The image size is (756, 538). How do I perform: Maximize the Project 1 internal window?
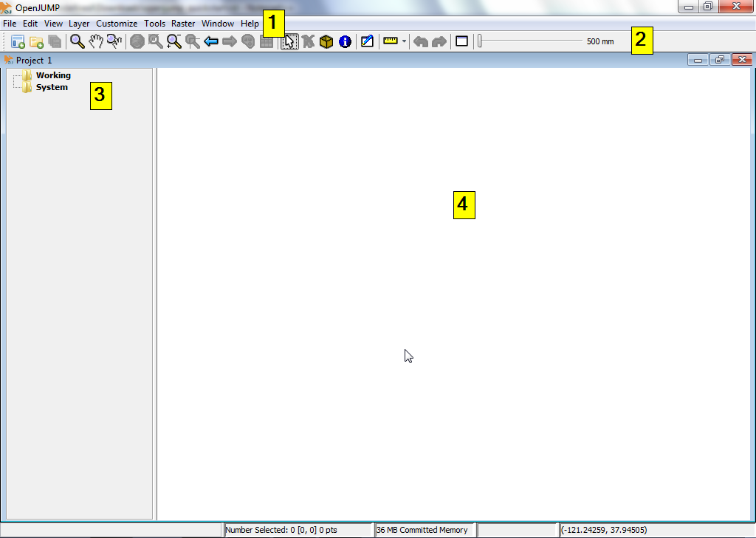tap(719, 60)
